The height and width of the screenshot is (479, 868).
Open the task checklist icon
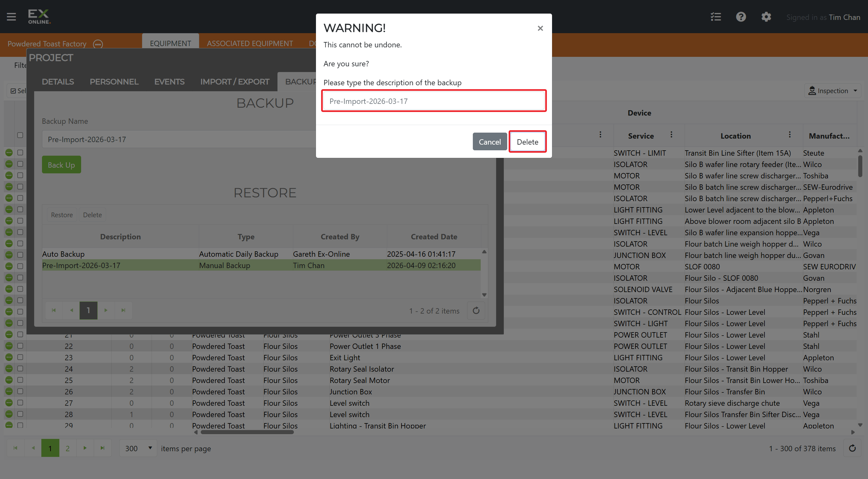(716, 17)
